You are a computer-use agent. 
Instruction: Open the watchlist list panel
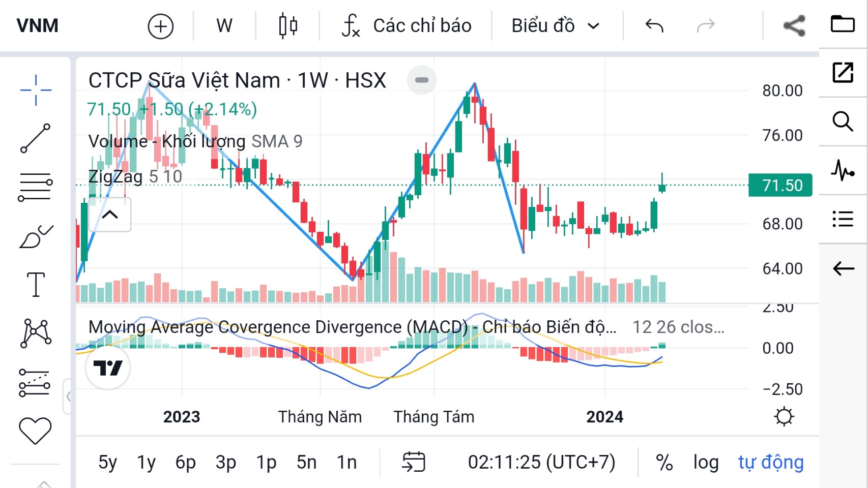(x=843, y=219)
